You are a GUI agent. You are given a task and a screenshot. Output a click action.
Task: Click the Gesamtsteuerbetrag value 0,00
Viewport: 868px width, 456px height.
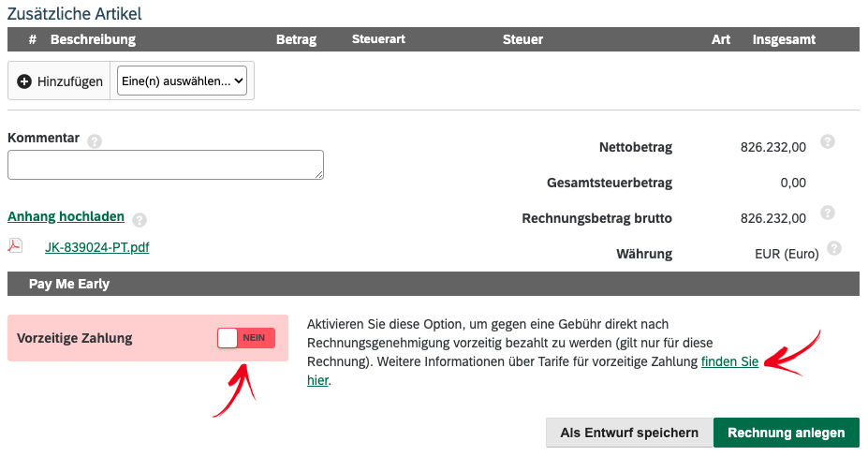[x=793, y=183]
